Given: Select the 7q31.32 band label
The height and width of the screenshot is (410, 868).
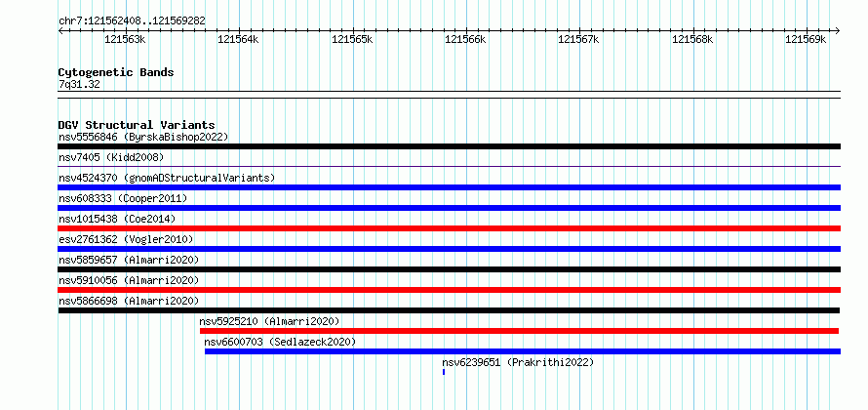Looking at the screenshot, I should click(79, 85).
